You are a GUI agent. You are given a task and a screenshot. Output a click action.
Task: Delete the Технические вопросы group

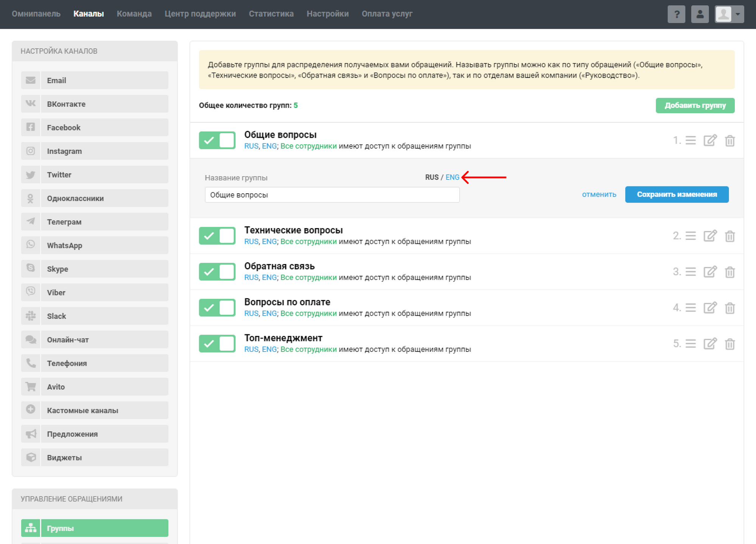click(x=730, y=236)
